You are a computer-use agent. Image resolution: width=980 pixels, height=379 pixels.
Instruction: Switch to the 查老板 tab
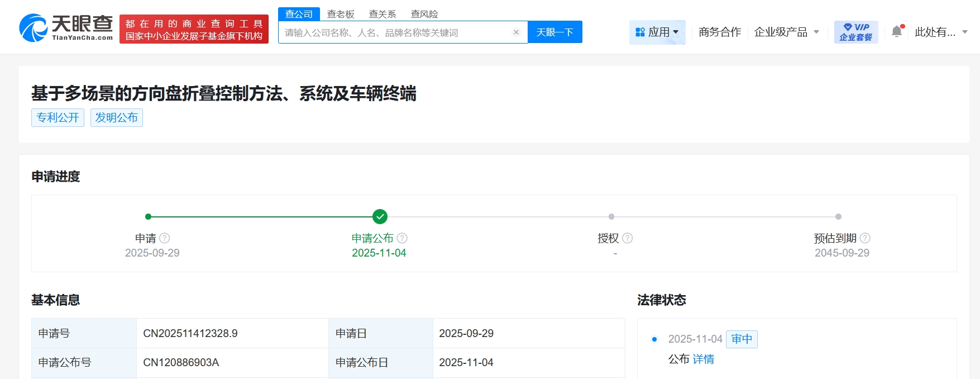[341, 14]
